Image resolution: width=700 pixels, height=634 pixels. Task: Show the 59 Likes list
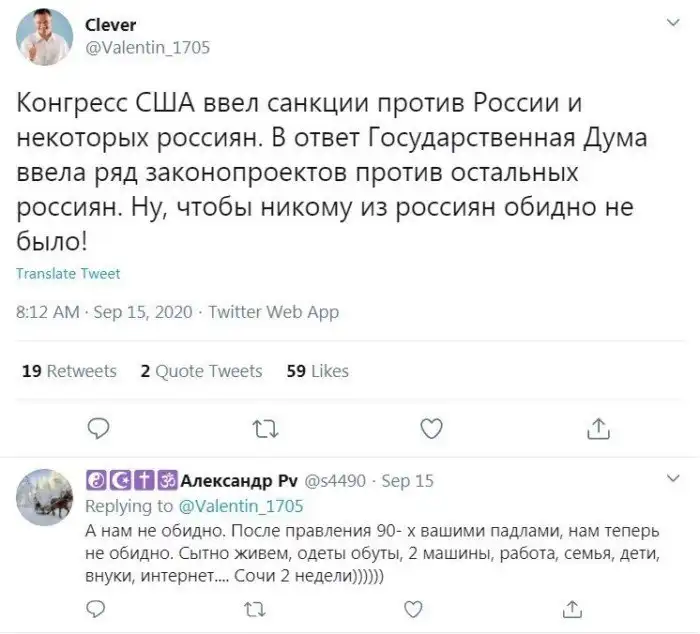pos(317,371)
